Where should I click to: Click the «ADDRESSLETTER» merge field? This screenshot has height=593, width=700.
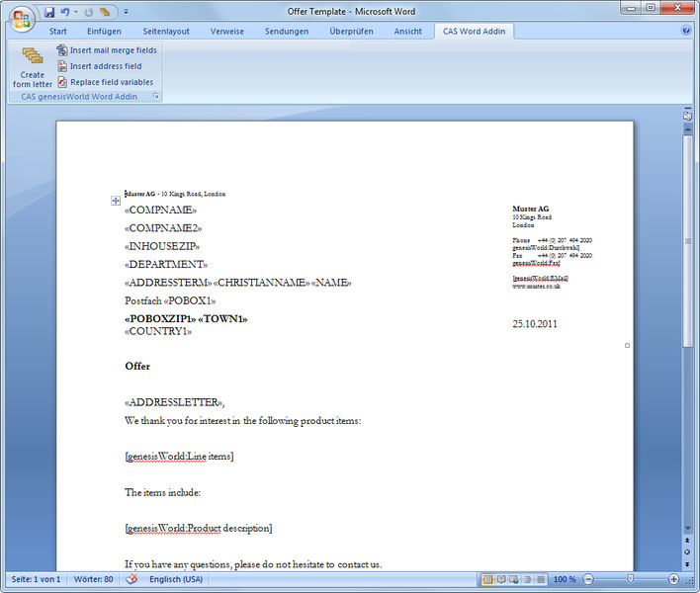pos(173,402)
